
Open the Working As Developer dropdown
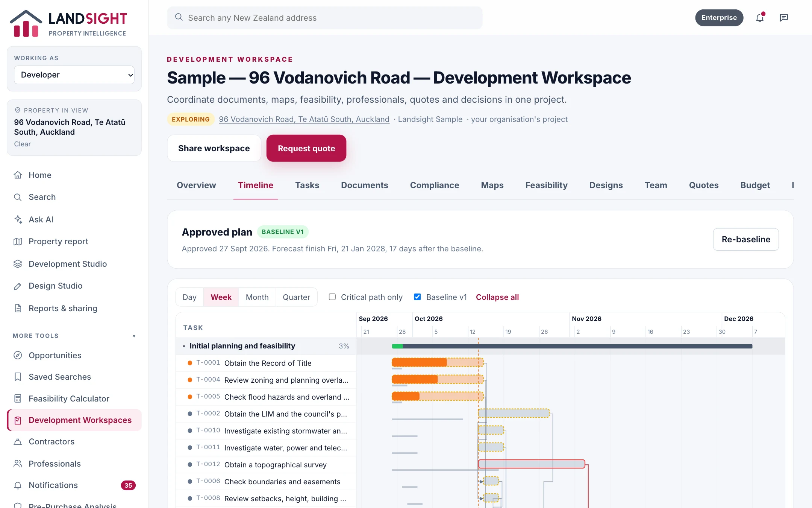tap(74, 75)
